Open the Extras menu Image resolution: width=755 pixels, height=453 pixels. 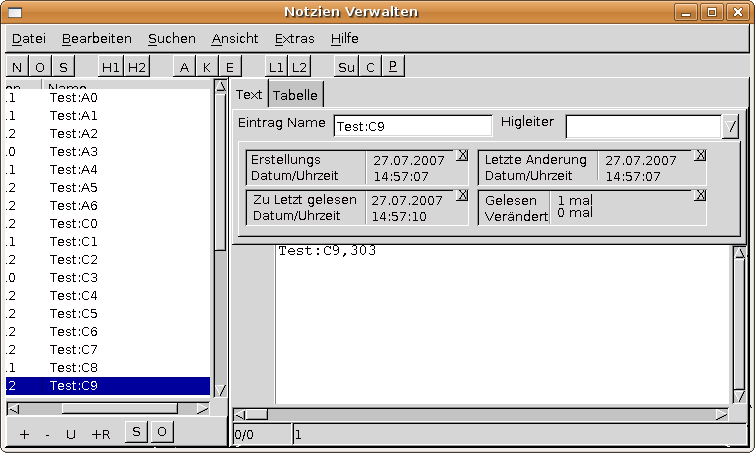tap(294, 38)
